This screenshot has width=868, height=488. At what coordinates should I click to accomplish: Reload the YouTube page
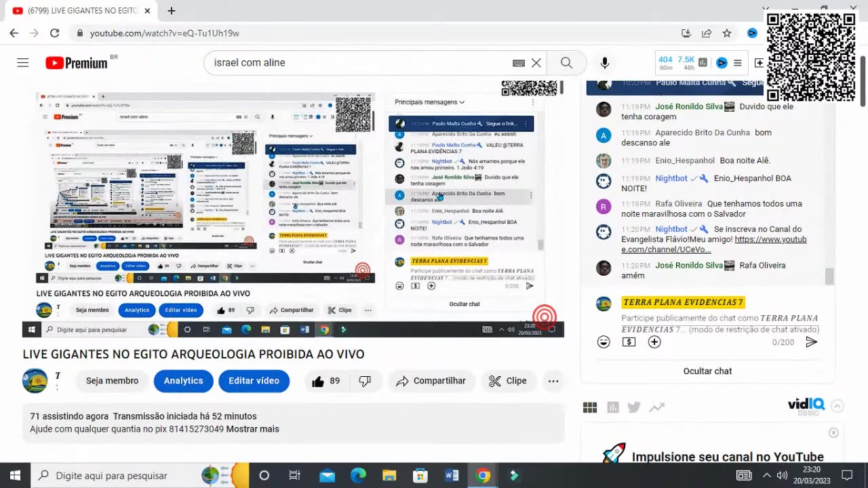pyautogui.click(x=55, y=33)
